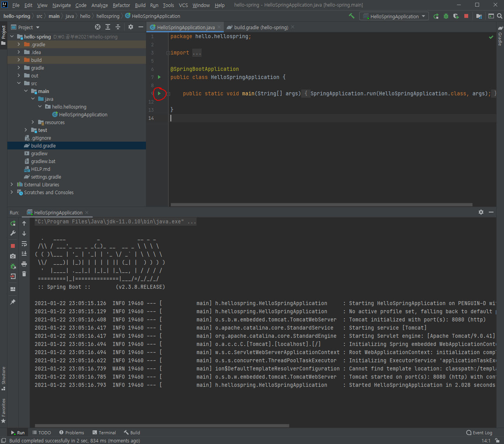This screenshot has width=504, height=444.
Task: Rerun HelloSpringApplication in Run panel
Action: pos(13,223)
